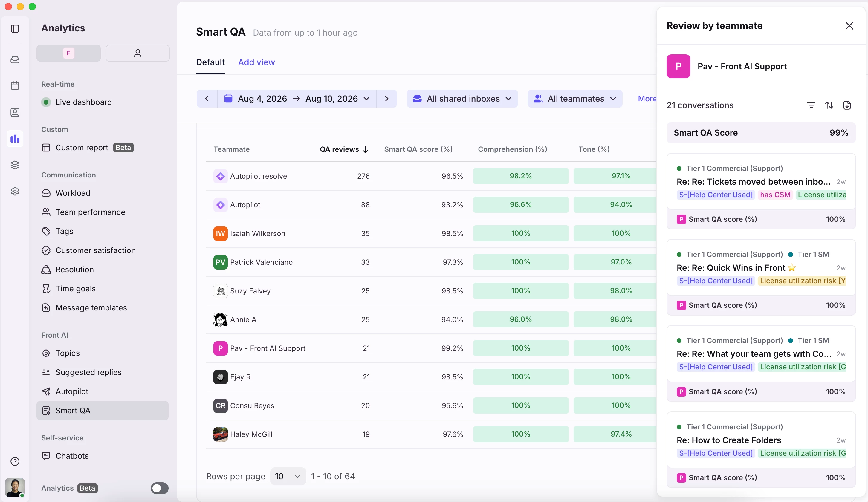The height and width of the screenshot is (502, 868).
Task: Click the user profile avatar at bottom
Action: click(15, 487)
